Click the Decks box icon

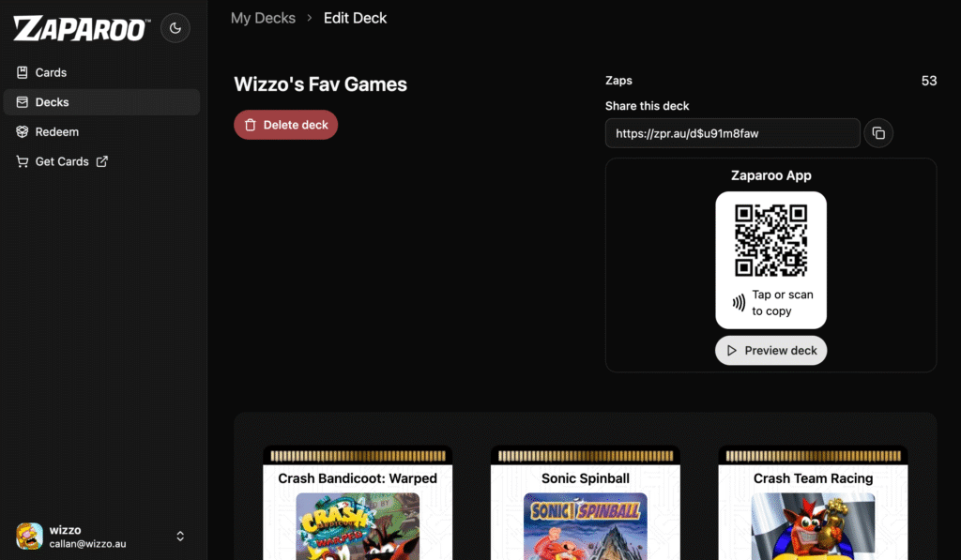tap(23, 102)
